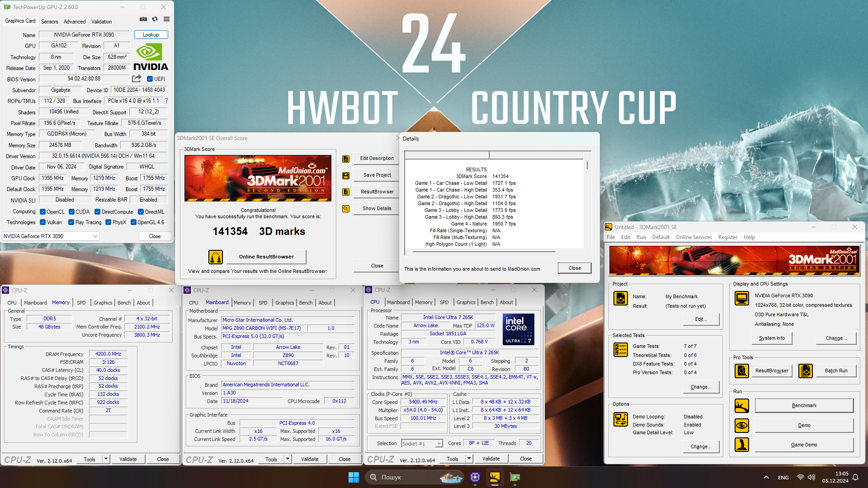
Task: Click the Online ResultBrowser chess-piece icon
Action: 216,257
